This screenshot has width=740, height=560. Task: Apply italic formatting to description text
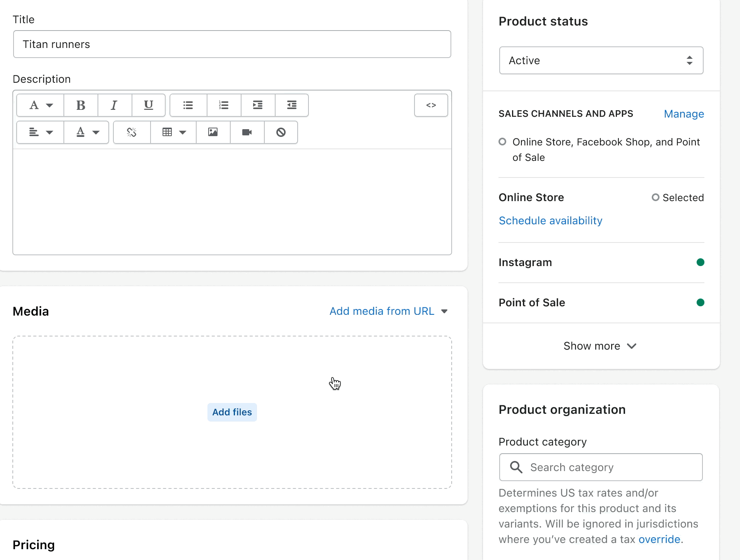[114, 105]
